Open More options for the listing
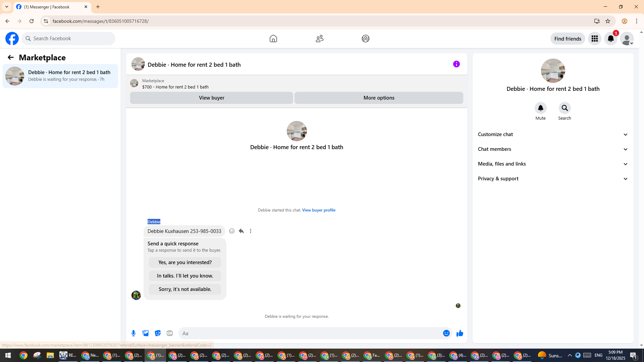Image resolution: width=644 pixels, height=362 pixels. tap(379, 98)
